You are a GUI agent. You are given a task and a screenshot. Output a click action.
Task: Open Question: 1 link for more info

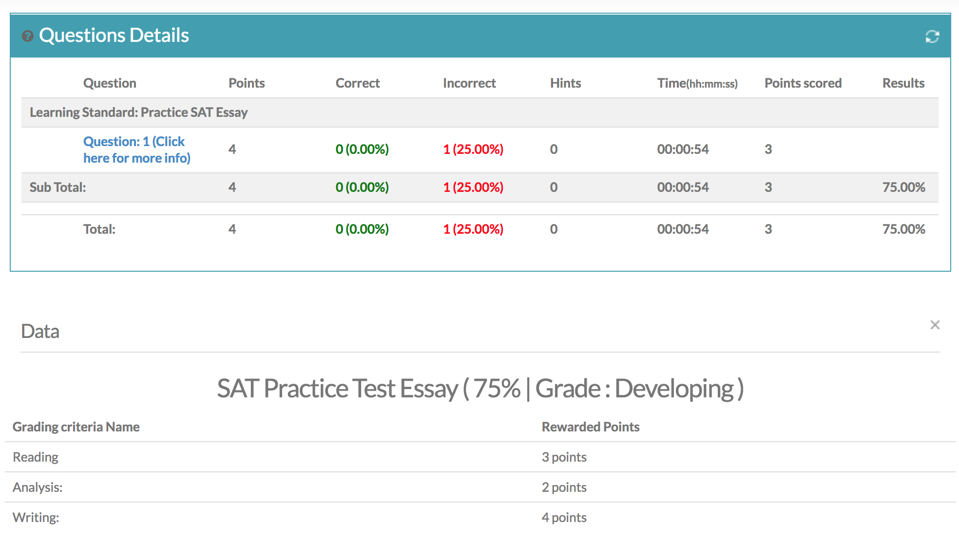(x=137, y=149)
